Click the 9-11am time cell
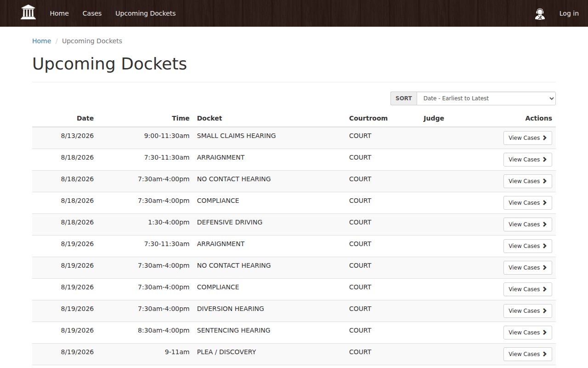This screenshot has width=588, height=368. [x=177, y=352]
